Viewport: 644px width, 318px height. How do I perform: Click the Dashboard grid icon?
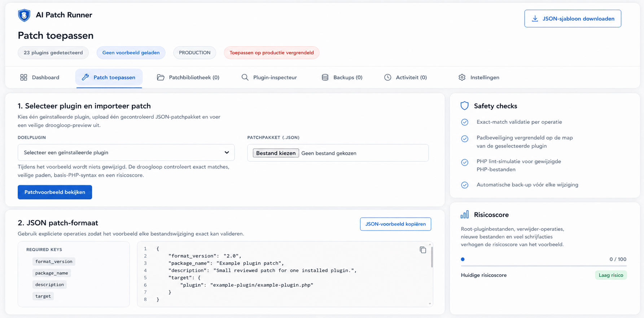click(x=24, y=78)
